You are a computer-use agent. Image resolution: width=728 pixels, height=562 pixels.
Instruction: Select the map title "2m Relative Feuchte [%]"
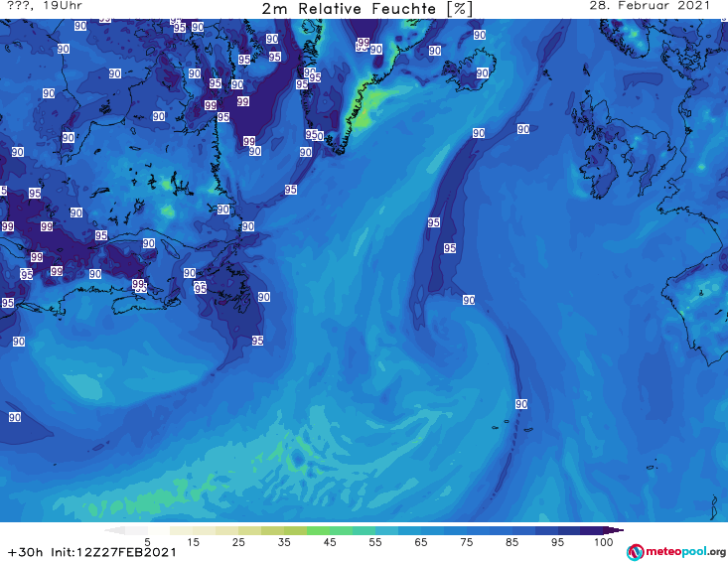[x=366, y=8]
